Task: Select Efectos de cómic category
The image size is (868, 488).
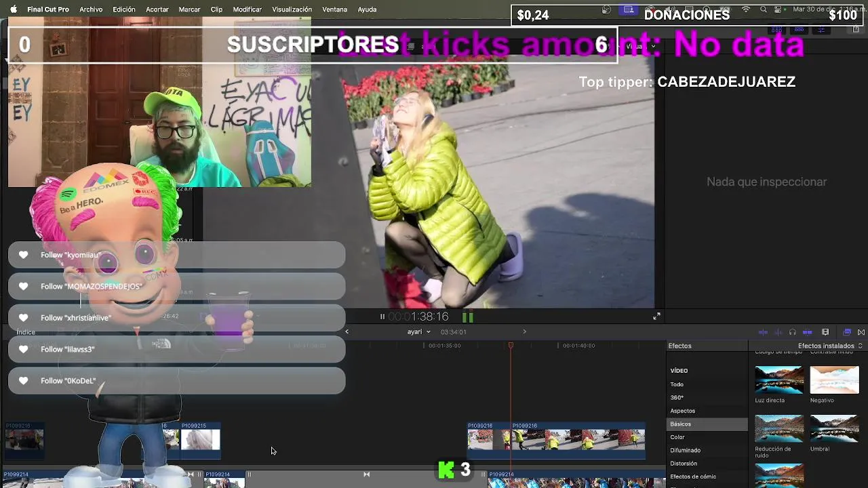Action: coord(693,476)
